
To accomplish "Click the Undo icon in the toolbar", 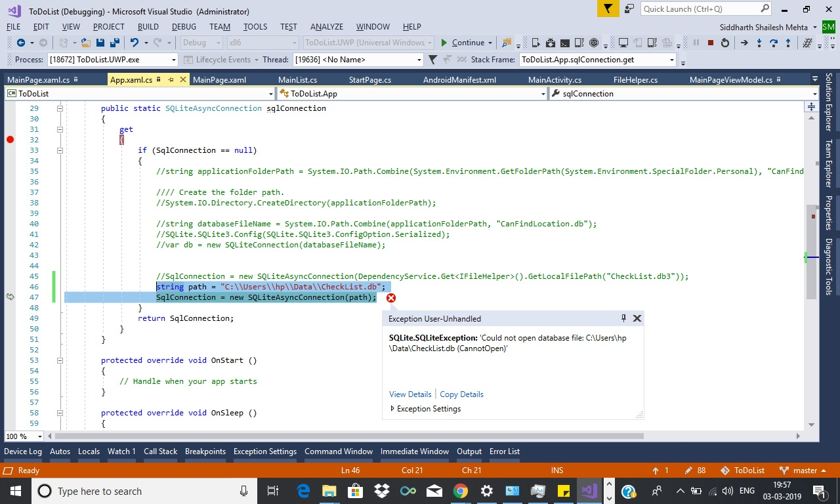I will pyautogui.click(x=135, y=43).
